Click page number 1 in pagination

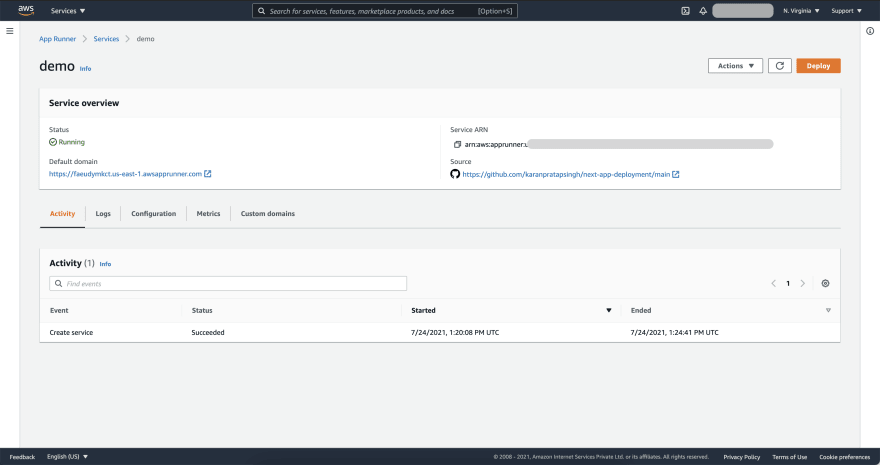788,283
